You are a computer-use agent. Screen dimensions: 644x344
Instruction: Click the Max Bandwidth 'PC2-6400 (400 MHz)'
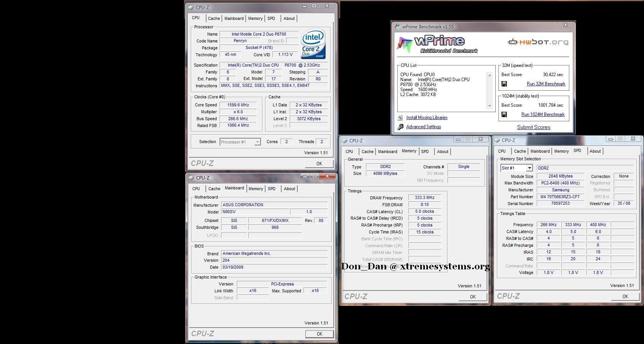point(560,183)
